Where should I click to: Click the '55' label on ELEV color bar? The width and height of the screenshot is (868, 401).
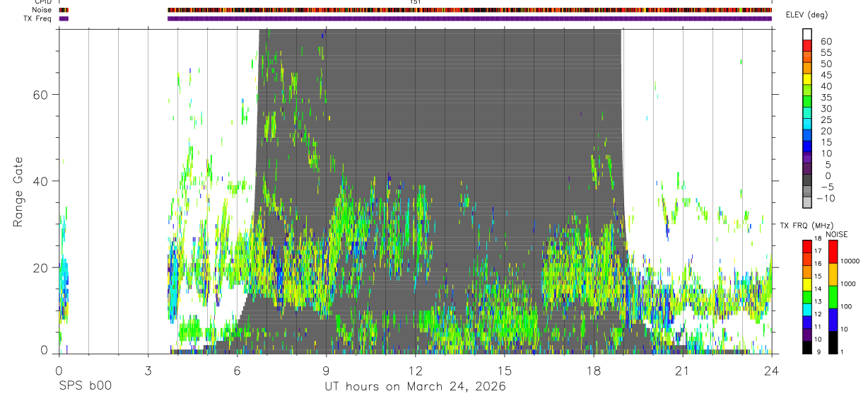[825, 52]
